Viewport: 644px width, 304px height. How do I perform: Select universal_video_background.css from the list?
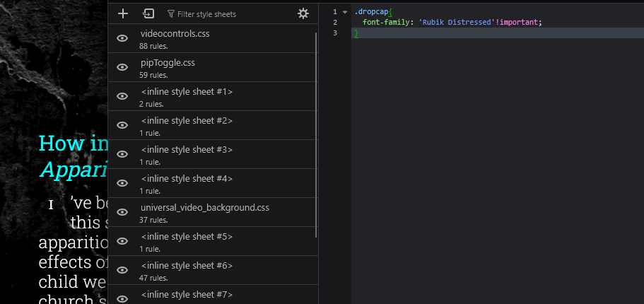204,208
